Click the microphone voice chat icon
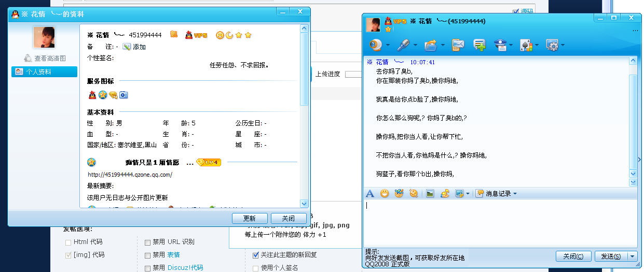The image size is (644, 272). (x=403, y=46)
